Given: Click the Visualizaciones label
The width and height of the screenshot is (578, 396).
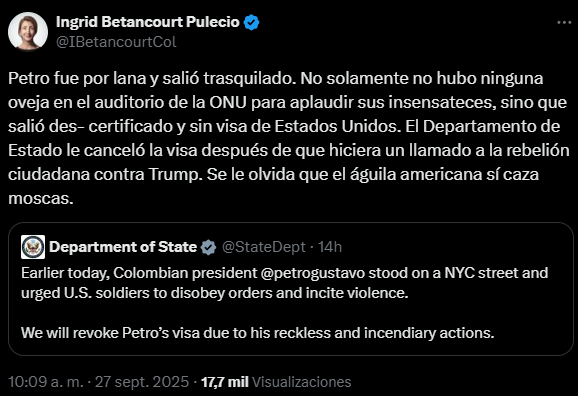Looking at the screenshot, I should tap(302, 382).
